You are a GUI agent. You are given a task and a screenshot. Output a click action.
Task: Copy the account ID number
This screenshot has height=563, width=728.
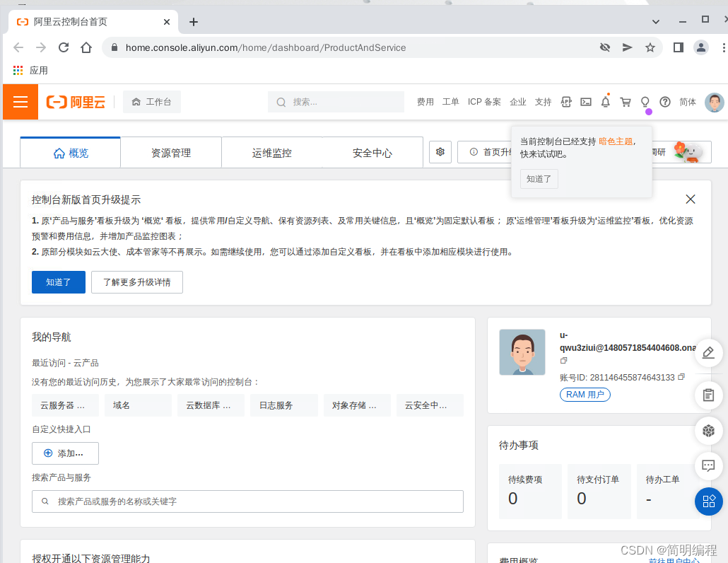pyautogui.click(x=681, y=377)
